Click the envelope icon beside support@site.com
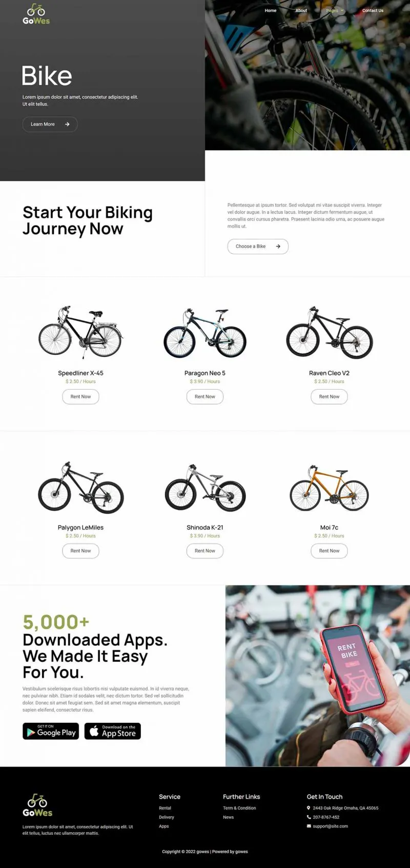Screen dimensions: 410x868 [309, 826]
